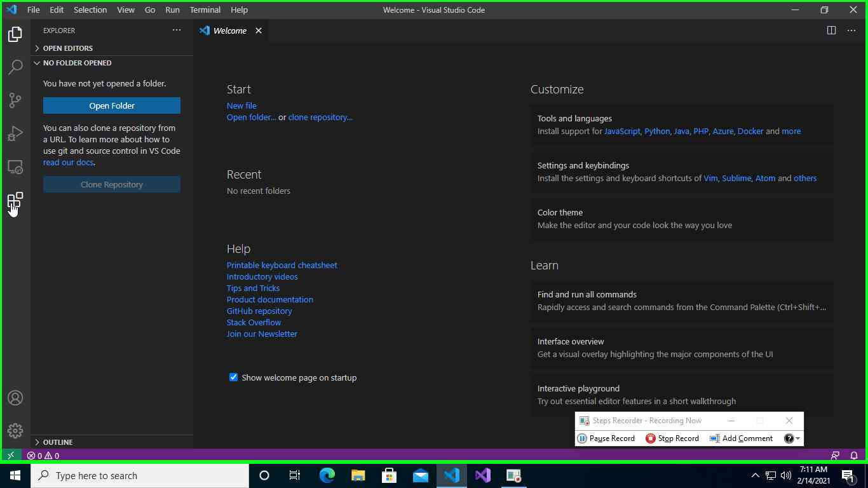
Task: Open the Action Center notification icon
Action: point(847,475)
